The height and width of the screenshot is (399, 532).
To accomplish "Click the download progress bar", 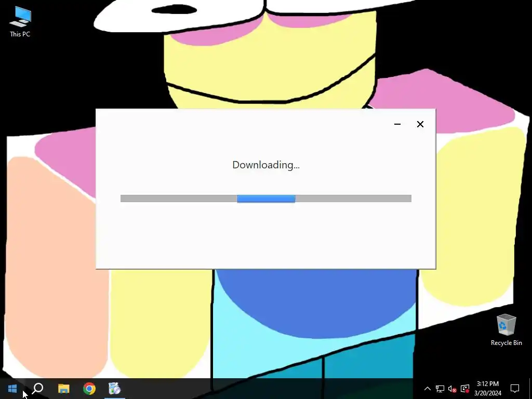I will (x=266, y=198).
